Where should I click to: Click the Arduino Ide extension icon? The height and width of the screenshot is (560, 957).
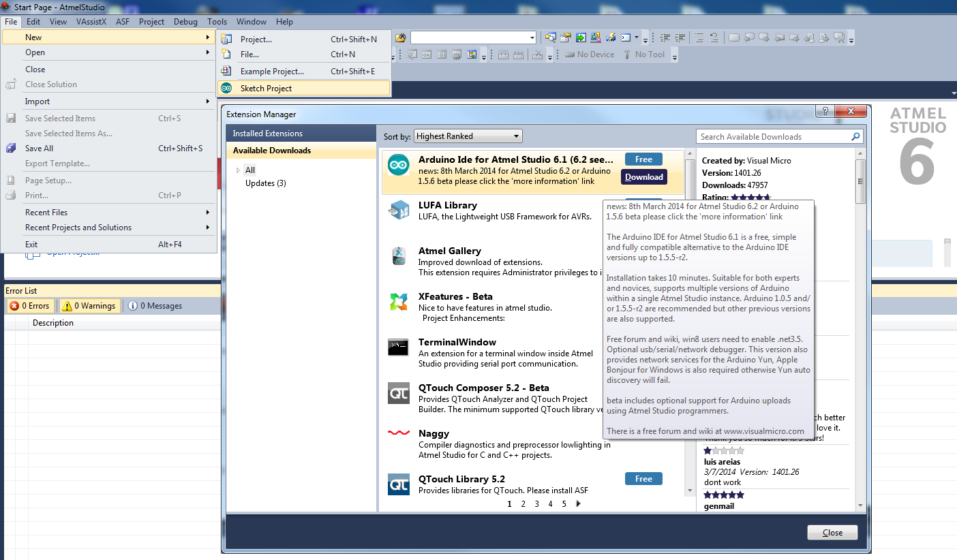[399, 165]
